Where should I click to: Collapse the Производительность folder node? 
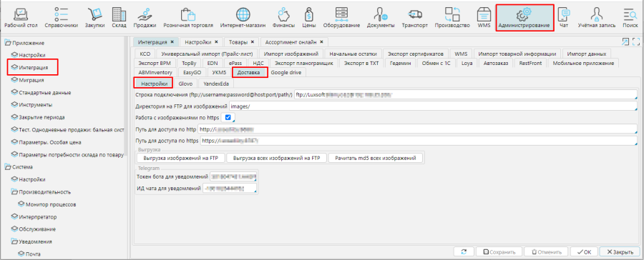click(14, 192)
